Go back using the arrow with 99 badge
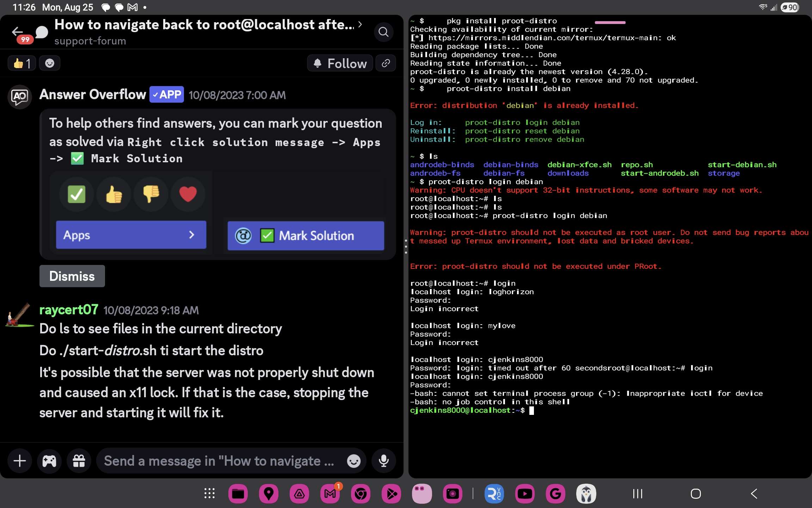 point(18,32)
